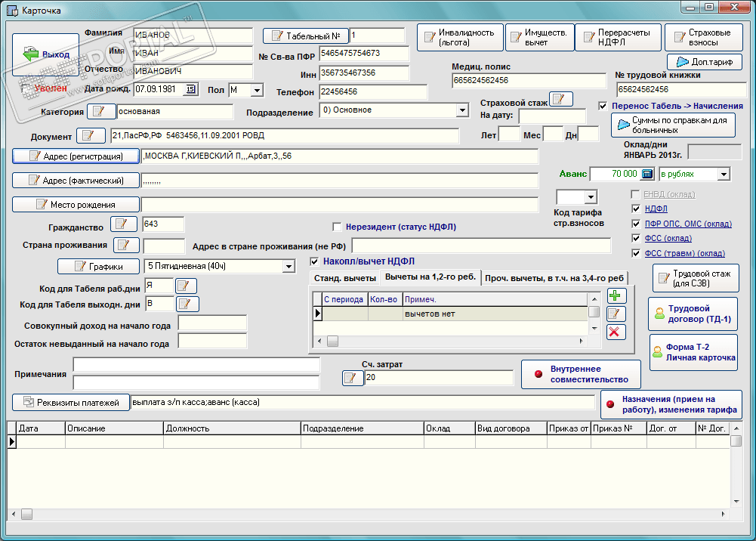756x541 pixels.
Task: Click the edit icon next to Сч. затрат
Action: [353, 378]
